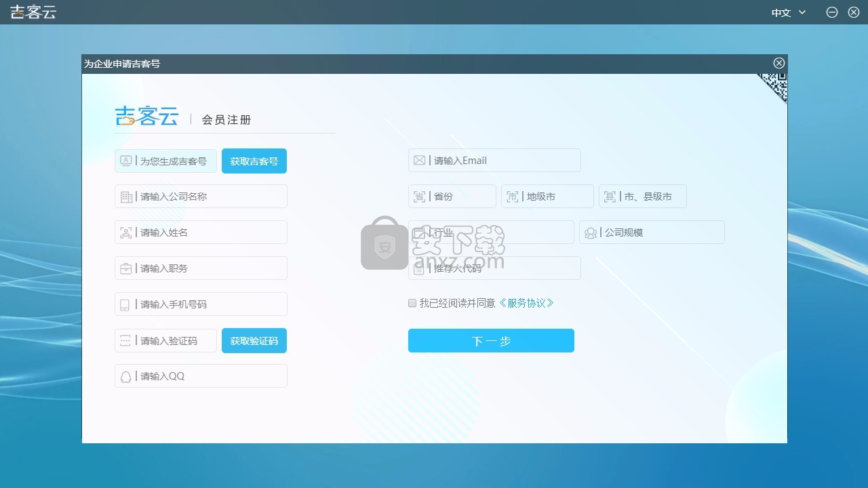Open the 服务协议 link
This screenshot has width=868, height=488.
(526, 303)
